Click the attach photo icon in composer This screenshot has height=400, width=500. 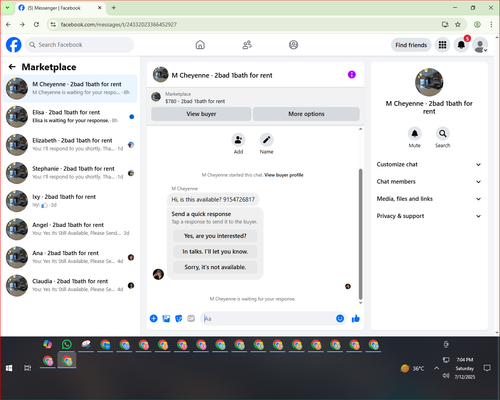tap(166, 319)
